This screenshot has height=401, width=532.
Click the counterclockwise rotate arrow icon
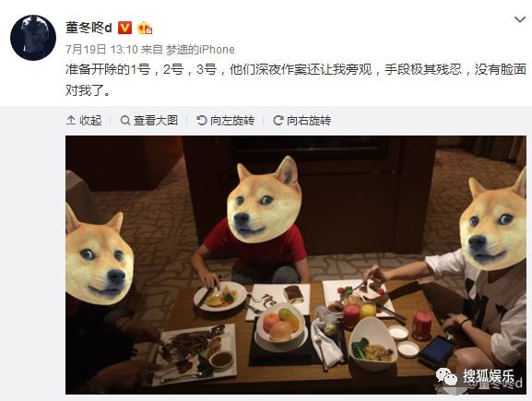202,120
